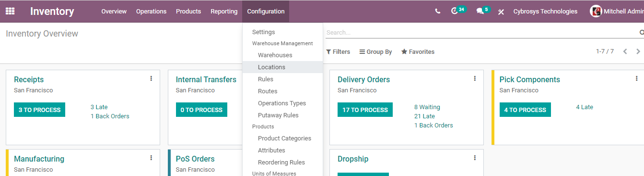Screen dimensions: 644x176
Task: Click the phone call icon
Action: coord(438,12)
